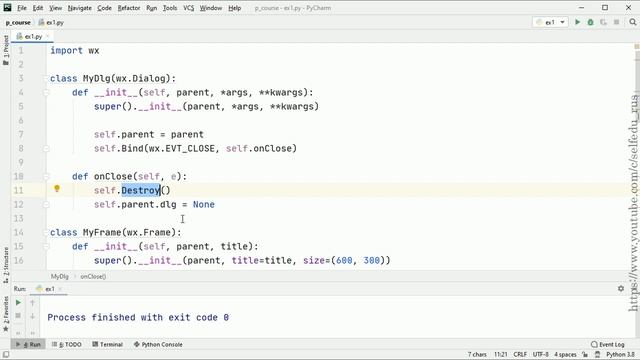Run ex1 with the green play button in the top toolbar
This screenshot has width=640, height=360.
tap(577, 22)
